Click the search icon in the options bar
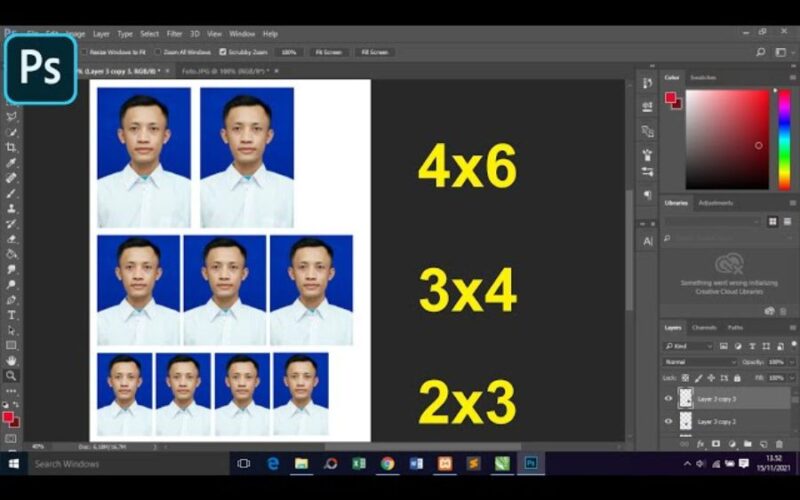800x500 pixels. pyautogui.click(x=760, y=52)
